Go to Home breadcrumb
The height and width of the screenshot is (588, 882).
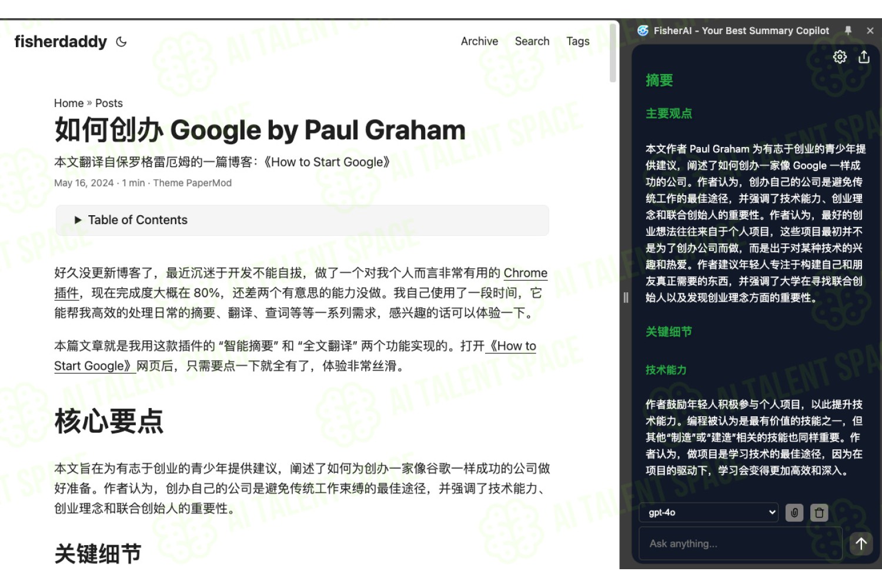pos(69,103)
